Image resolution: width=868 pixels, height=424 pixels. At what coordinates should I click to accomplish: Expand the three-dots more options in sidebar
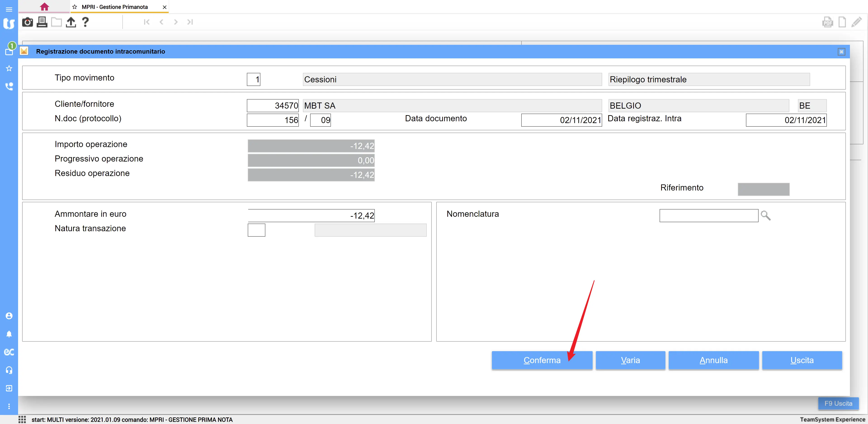coord(9,406)
